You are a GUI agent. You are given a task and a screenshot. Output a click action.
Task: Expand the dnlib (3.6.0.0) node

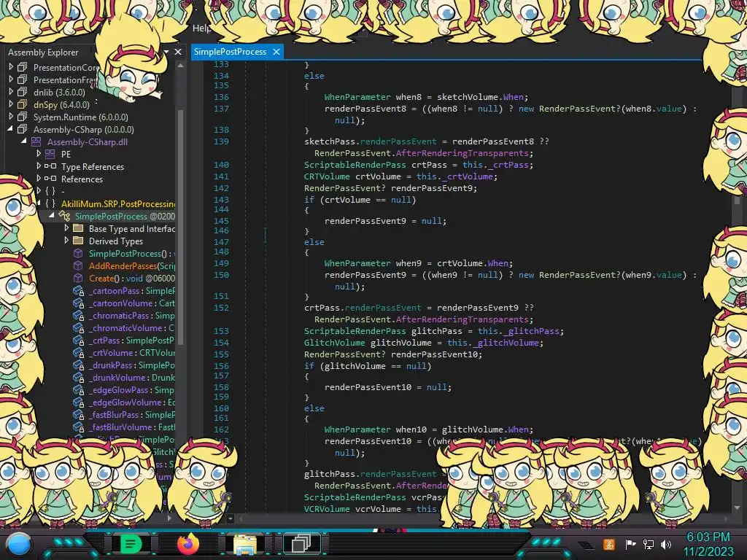coord(11,92)
